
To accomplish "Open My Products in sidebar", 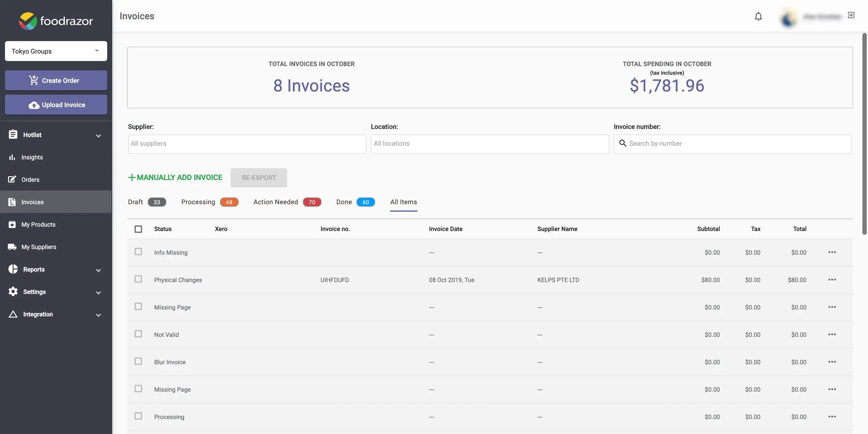I will pyautogui.click(x=56, y=224).
